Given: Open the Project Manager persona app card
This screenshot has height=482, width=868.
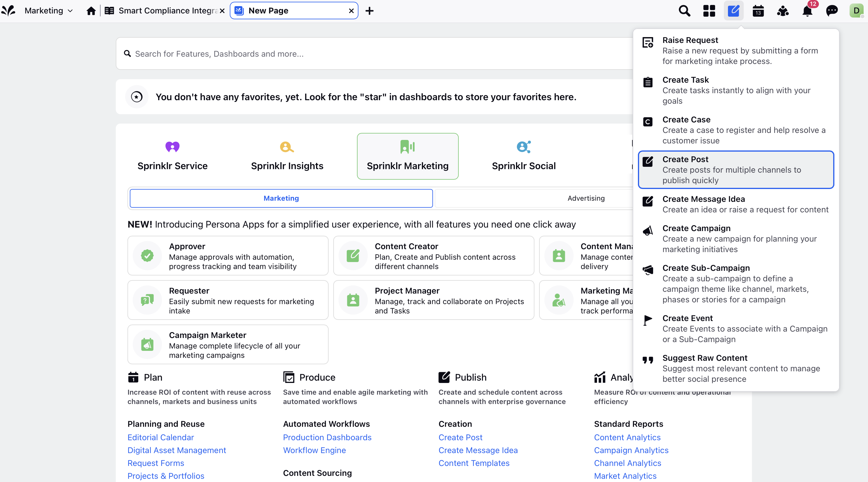Looking at the screenshot, I should 433,300.
